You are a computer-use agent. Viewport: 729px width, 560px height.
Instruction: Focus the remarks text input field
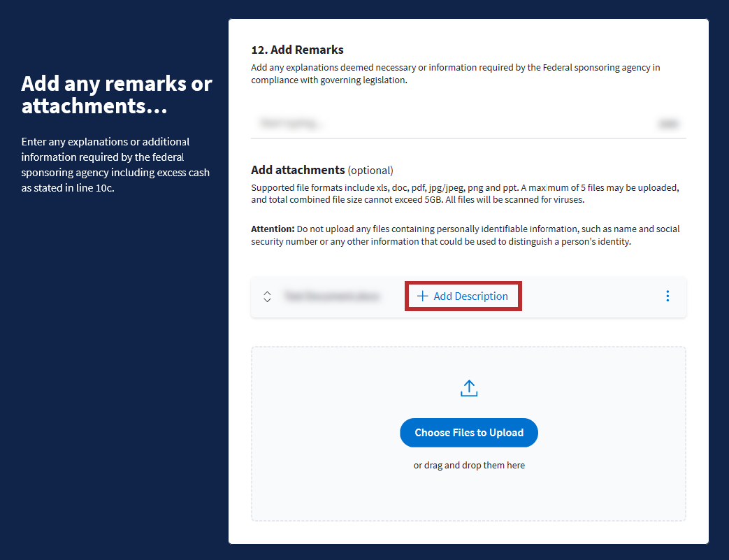point(447,124)
